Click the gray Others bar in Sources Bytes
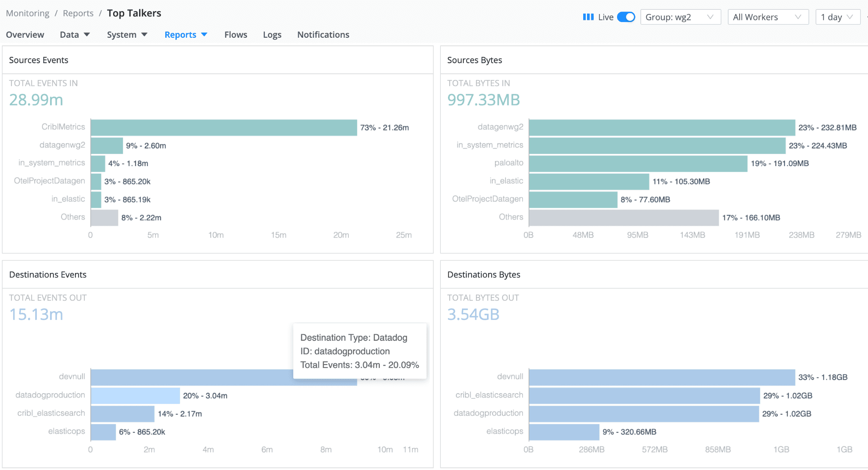The height and width of the screenshot is (470, 868). (623, 218)
